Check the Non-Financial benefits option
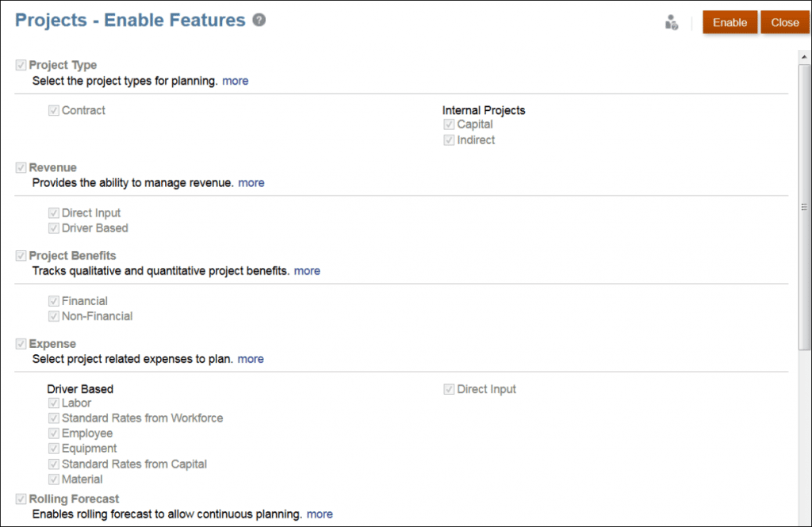This screenshot has width=812, height=527. [53, 315]
